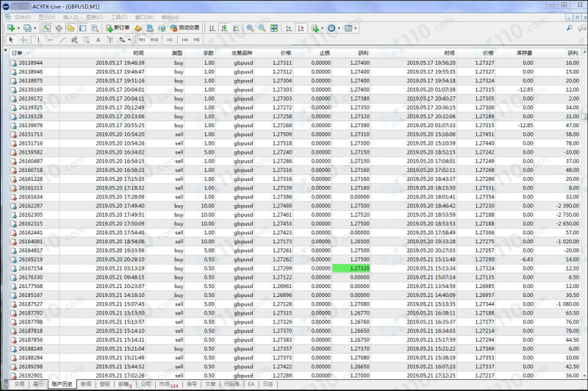Switch to the M1 timeframe

click(x=142, y=40)
